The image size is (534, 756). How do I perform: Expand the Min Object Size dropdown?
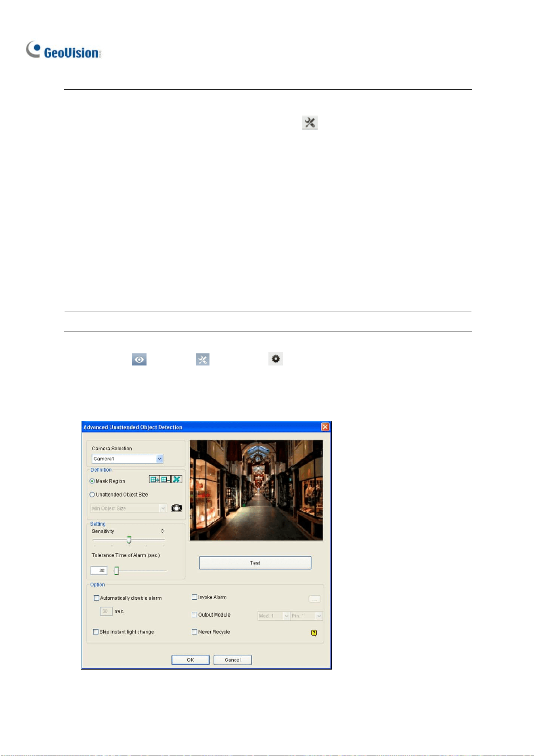coord(129,508)
